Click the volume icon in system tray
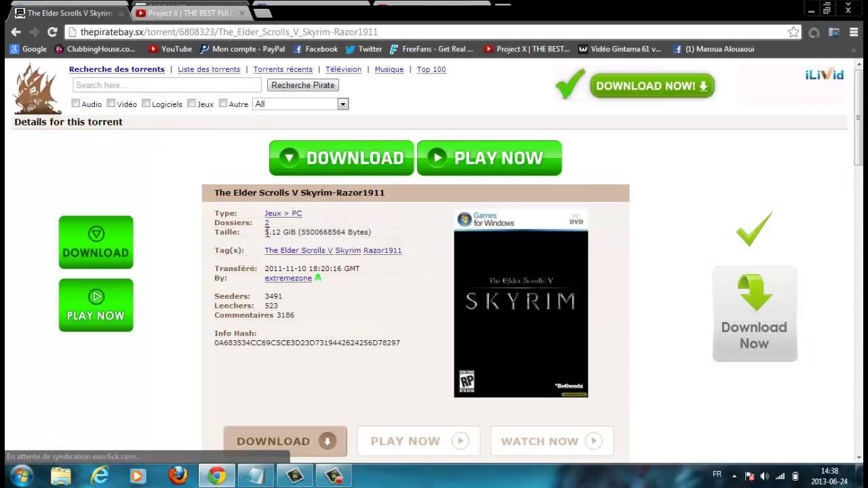The width and height of the screenshot is (868, 488). (765, 476)
